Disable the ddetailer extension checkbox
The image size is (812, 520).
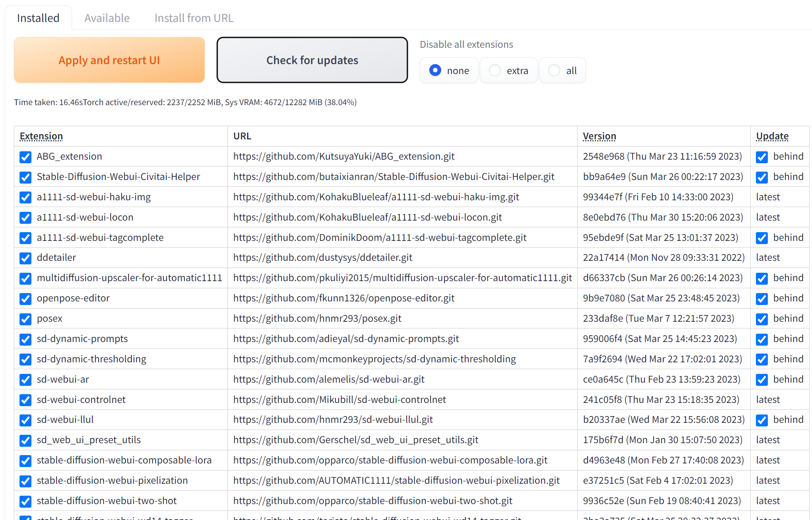click(x=25, y=258)
